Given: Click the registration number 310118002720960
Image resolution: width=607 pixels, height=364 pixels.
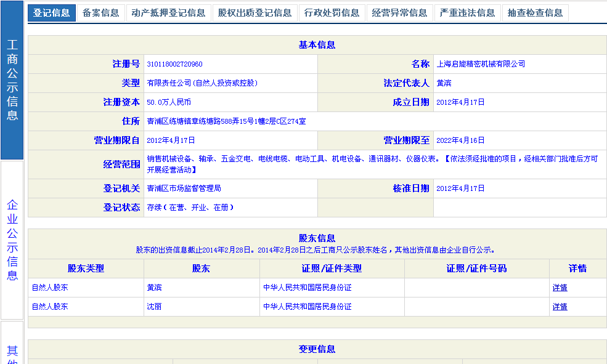Looking at the screenshot, I should (174, 64).
